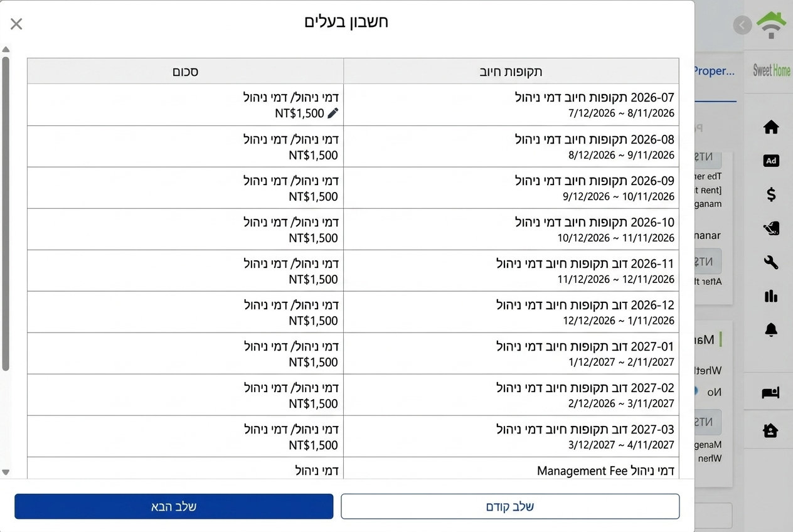Select the 2027-01 billing period cell

click(x=511, y=353)
